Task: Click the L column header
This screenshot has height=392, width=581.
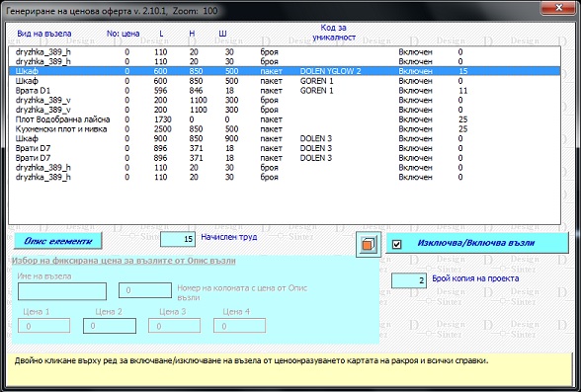Action: [x=161, y=34]
